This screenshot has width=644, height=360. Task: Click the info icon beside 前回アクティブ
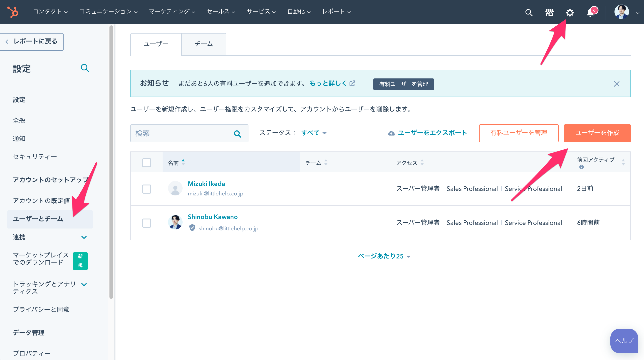[582, 167]
